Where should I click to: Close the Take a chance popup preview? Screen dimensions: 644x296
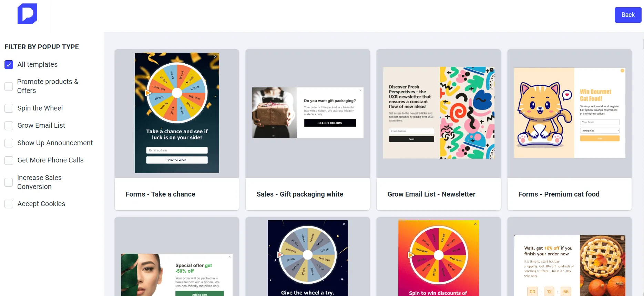click(215, 56)
